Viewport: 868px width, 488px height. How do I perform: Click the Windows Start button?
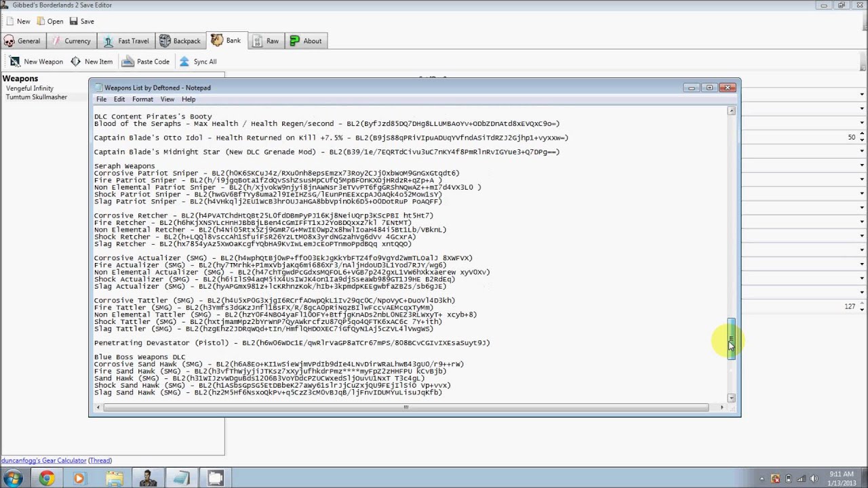click(x=14, y=479)
